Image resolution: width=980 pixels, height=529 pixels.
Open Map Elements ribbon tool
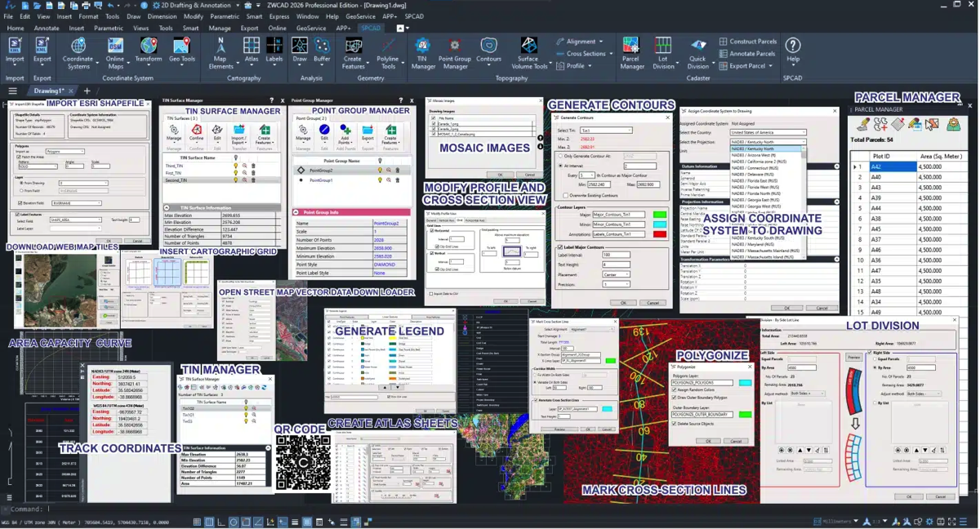tap(220, 51)
